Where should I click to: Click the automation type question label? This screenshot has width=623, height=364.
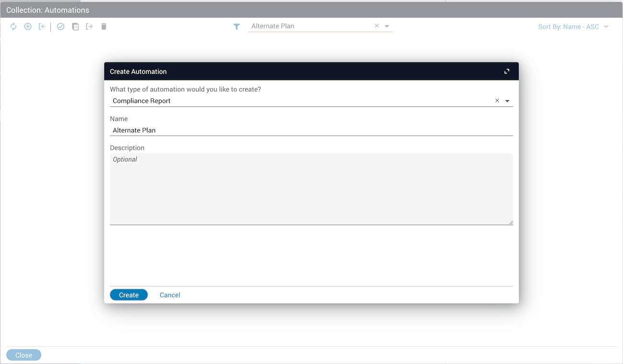(x=185, y=89)
